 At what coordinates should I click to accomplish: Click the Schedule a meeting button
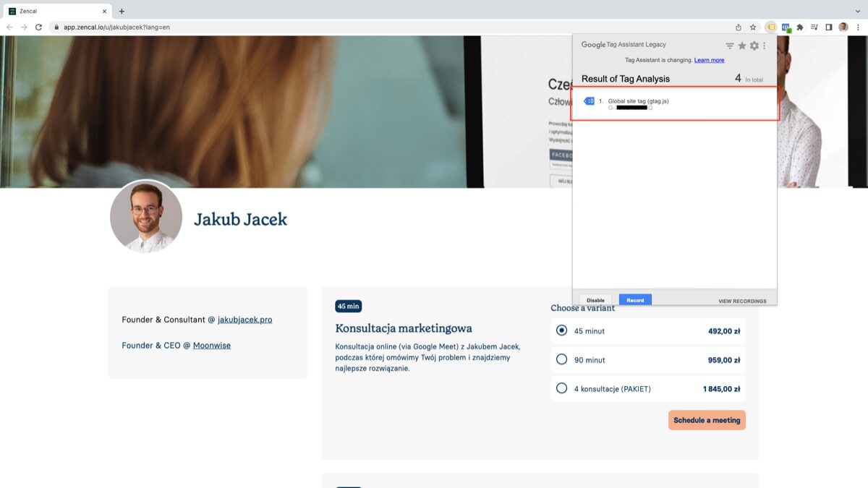coord(707,420)
